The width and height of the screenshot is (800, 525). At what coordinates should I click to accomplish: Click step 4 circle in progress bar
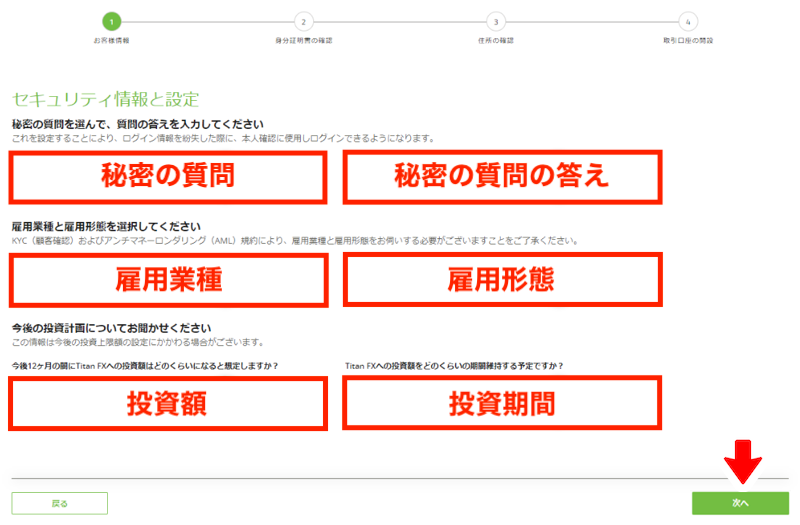pos(688,22)
